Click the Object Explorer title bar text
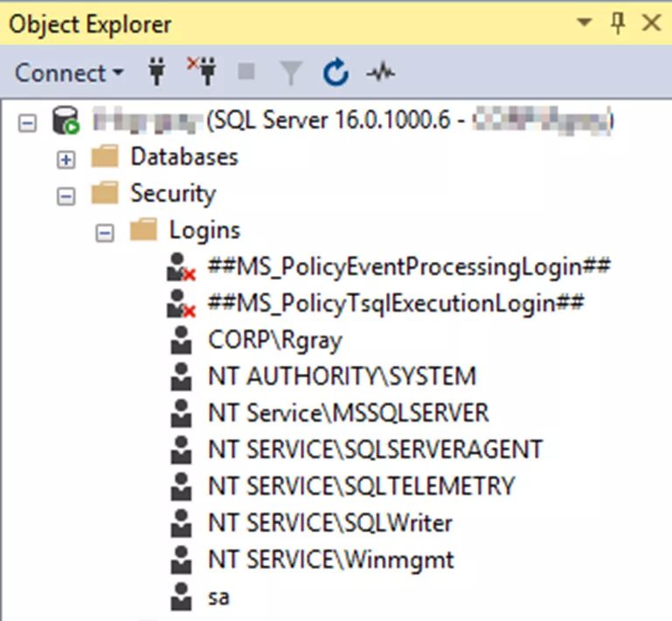The width and height of the screenshot is (672, 621). tap(90, 24)
